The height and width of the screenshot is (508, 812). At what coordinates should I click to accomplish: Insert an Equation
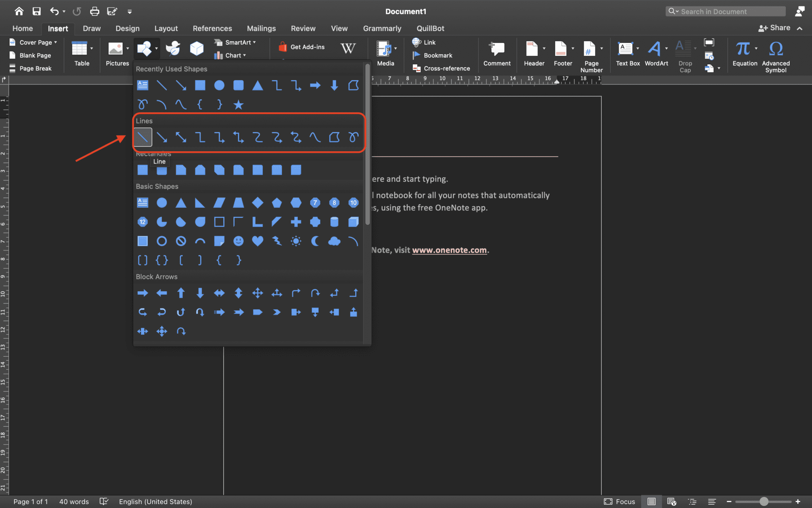coord(743,52)
